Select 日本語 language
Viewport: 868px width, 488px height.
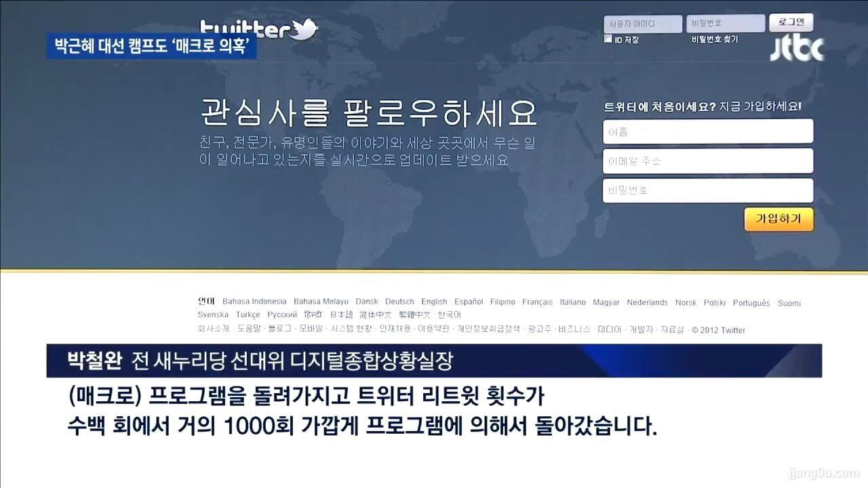coord(341,314)
